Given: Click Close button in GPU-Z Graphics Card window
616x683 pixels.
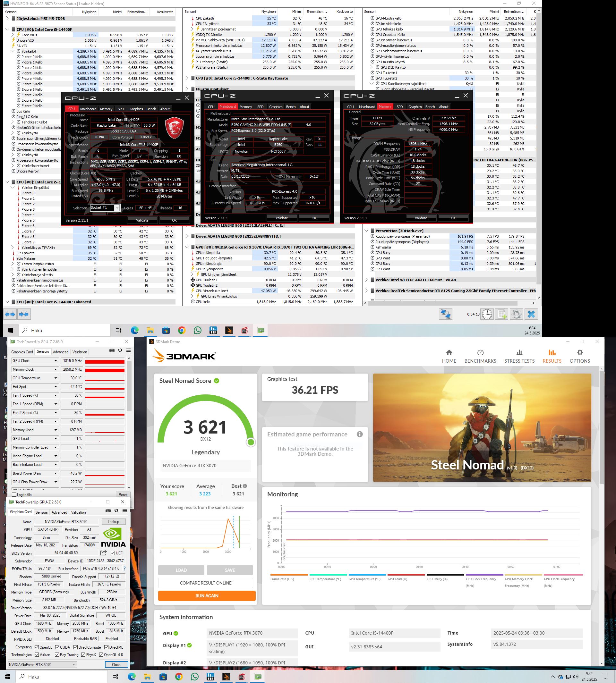Looking at the screenshot, I should click(116, 664).
